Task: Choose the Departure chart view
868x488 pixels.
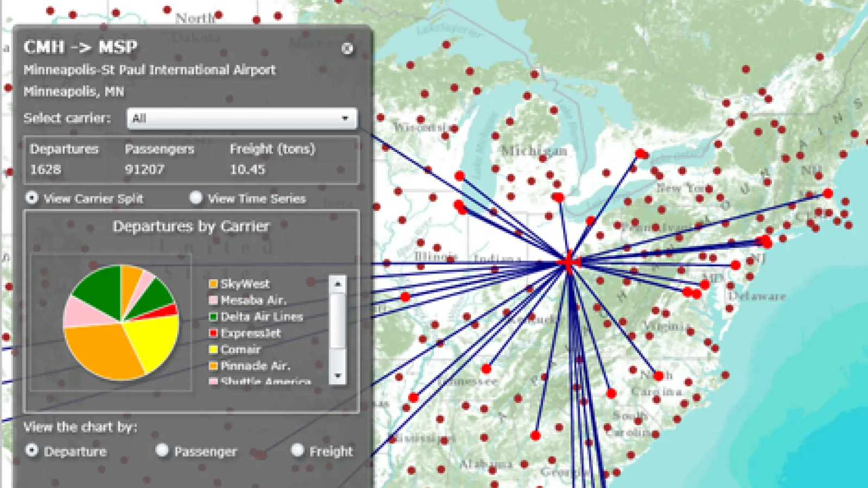Action: pos(32,450)
